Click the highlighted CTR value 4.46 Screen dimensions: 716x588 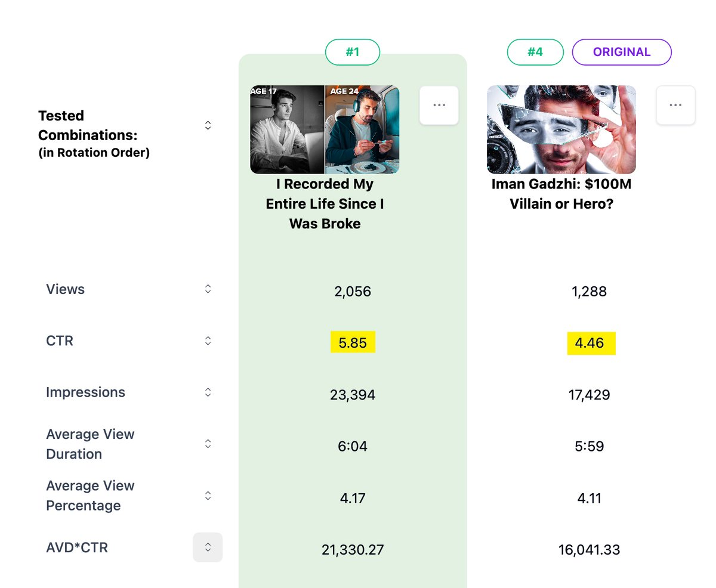[x=591, y=343]
